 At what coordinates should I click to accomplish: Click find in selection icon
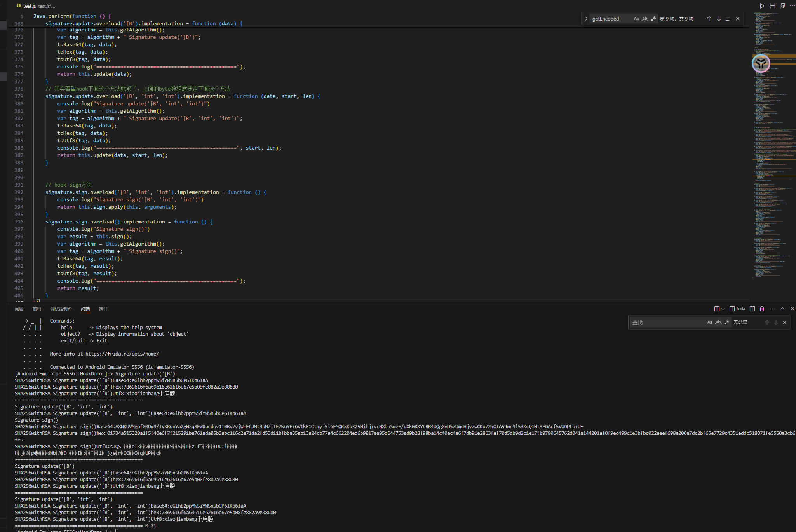(x=728, y=19)
